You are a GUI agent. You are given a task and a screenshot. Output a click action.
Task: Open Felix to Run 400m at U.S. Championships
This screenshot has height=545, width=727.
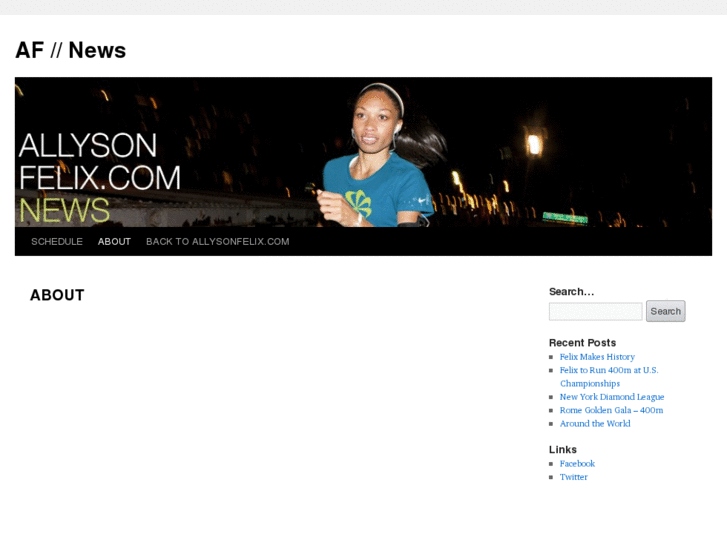609,377
